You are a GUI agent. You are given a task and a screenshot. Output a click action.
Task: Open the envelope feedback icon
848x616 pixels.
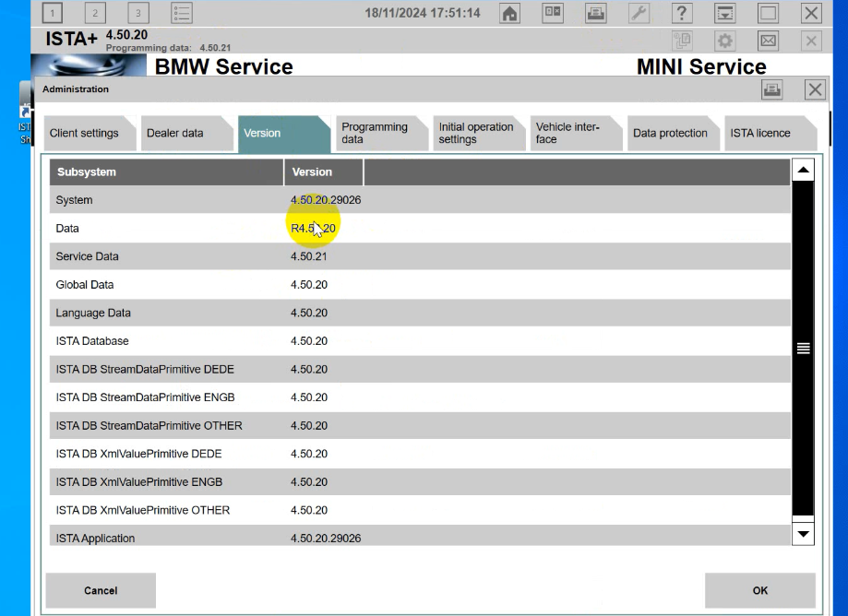[x=768, y=41]
